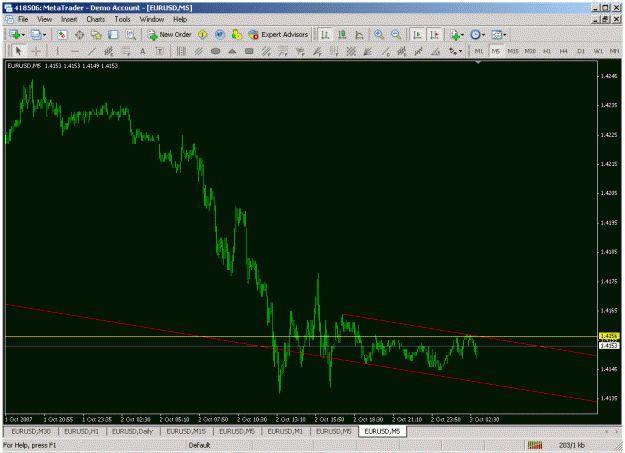The image size is (625, 453).
Task: Switch chart to Candlesticks mode
Action: [x=342, y=35]
